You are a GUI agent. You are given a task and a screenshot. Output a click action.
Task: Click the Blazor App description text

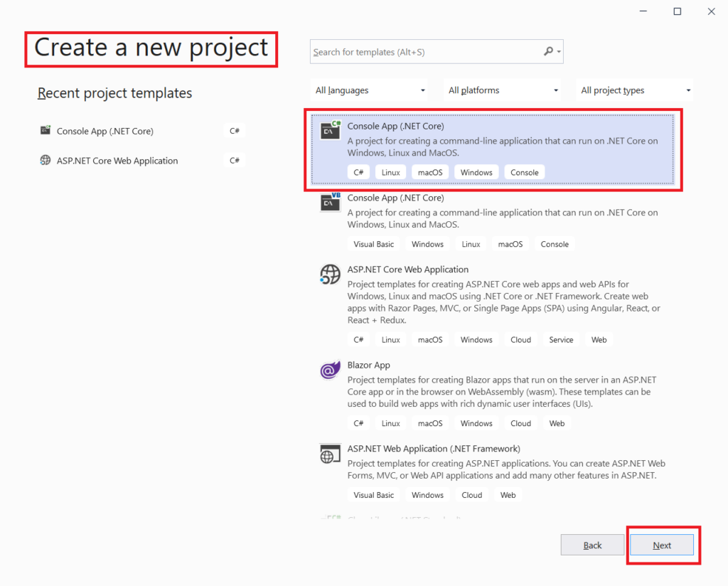[x=502, y=391]
